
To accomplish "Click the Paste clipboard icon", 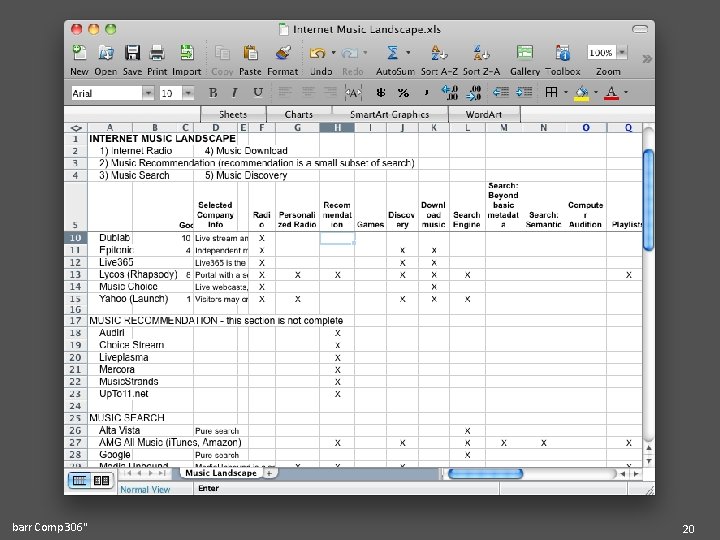I will (250, 53).
